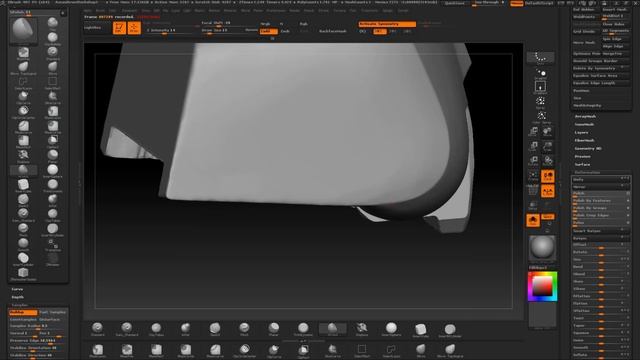The height and width of the screenshot is (360, 640).
Task: Pick a color in the color picker
Action: [542, 286]
